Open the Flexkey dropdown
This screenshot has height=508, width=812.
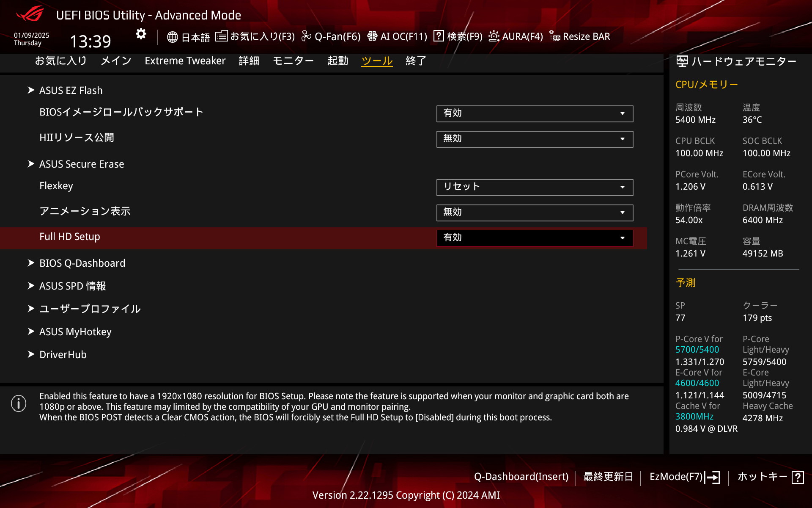coord(535,187)
